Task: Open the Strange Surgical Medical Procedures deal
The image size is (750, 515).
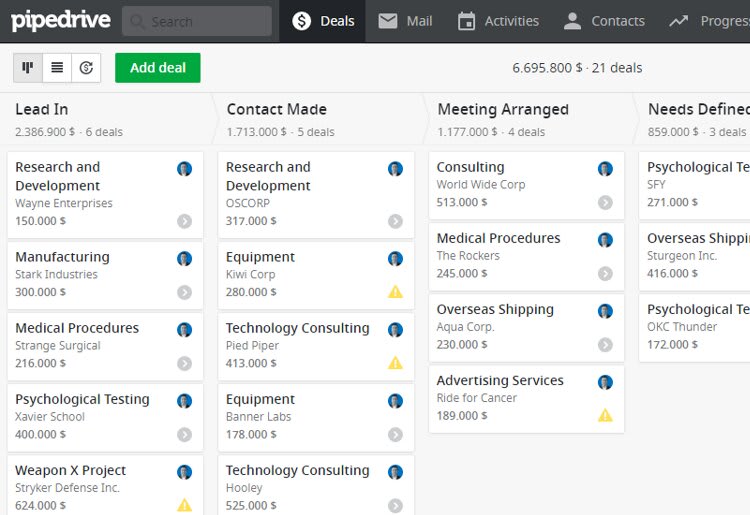Action: coord(105,347)
